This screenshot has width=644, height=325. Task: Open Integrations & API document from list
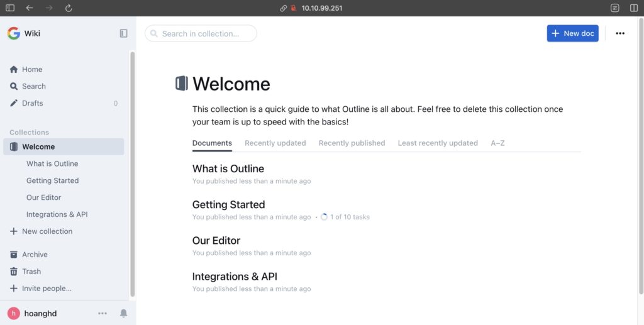pos(235,277)
